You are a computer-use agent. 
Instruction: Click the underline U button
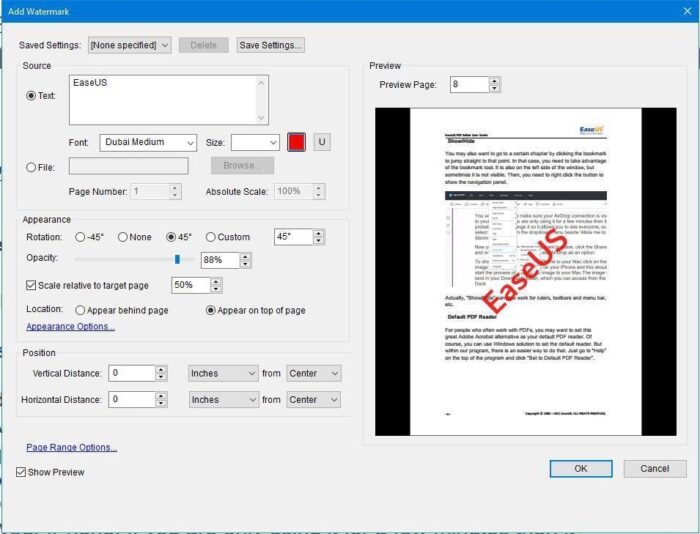[322, 142]
